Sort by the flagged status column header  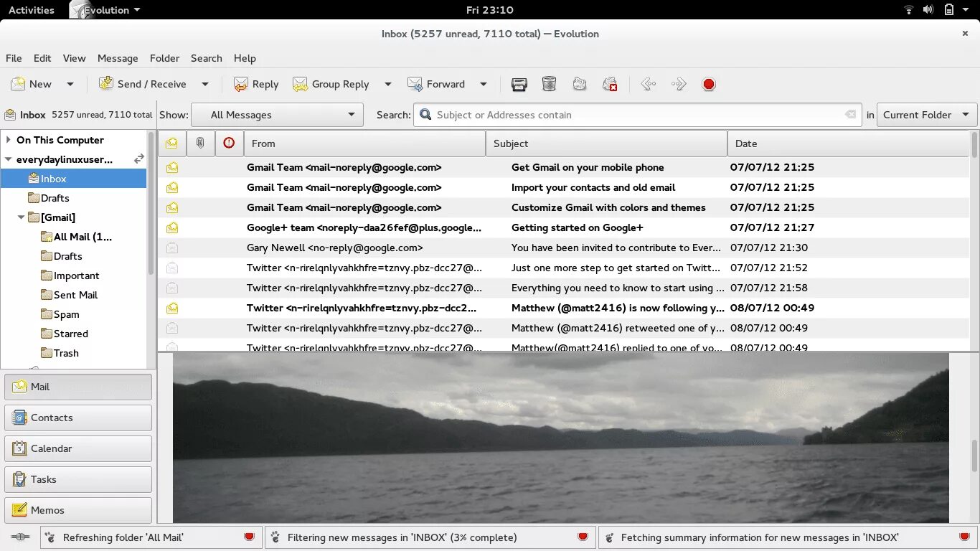coord(229,143)
